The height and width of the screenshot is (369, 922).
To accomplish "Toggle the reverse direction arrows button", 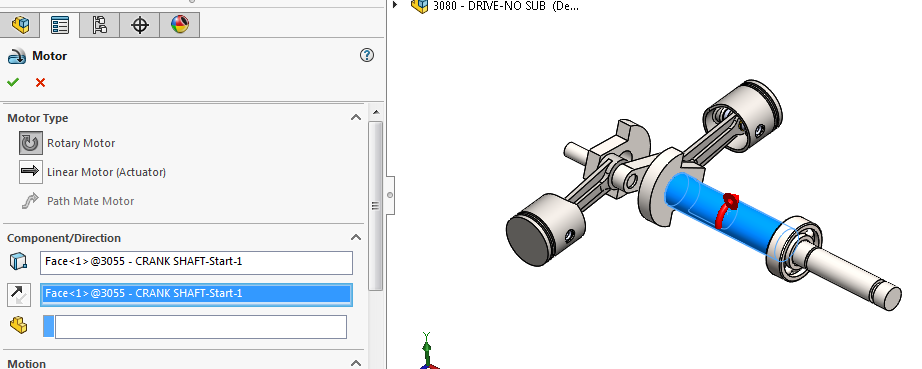I will coord(19,295).
